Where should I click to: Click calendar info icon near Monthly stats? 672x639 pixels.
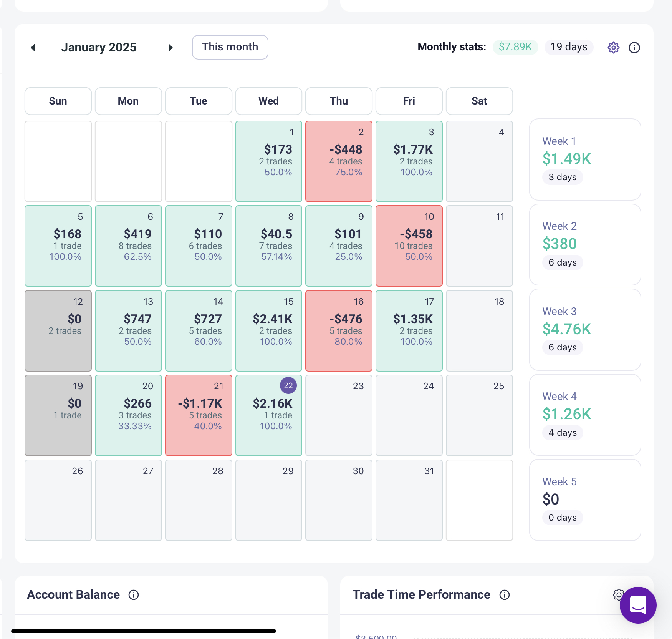[634, 48]
